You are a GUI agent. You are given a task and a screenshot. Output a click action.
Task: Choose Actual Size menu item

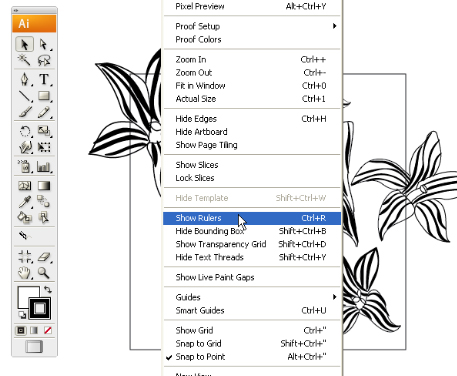[x=252, y=99]
